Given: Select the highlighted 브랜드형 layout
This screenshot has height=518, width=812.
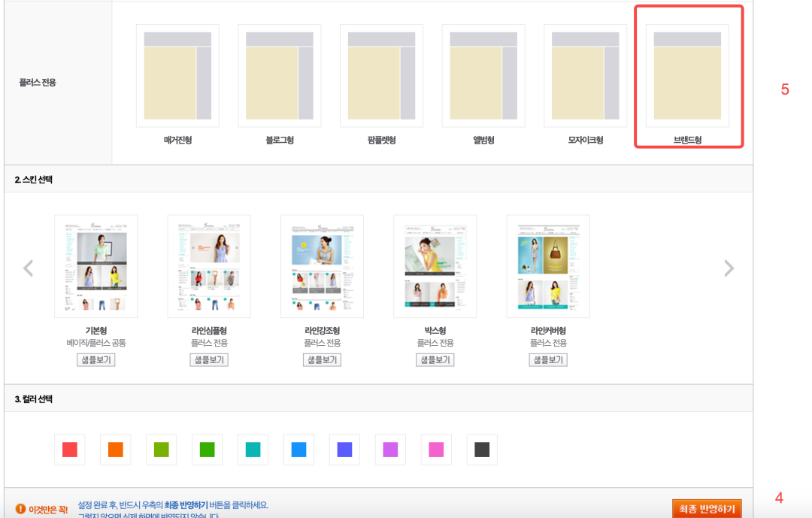Looking at the screenshot, I should [688, 75].
